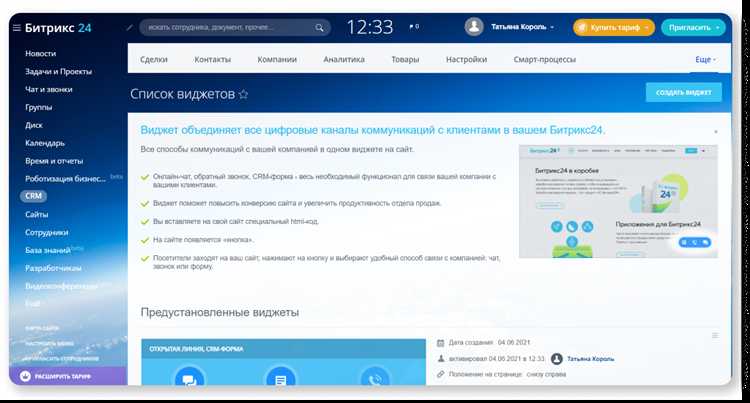Select Группы in sidebar
The image size is (750, 403).
(39, 107)
